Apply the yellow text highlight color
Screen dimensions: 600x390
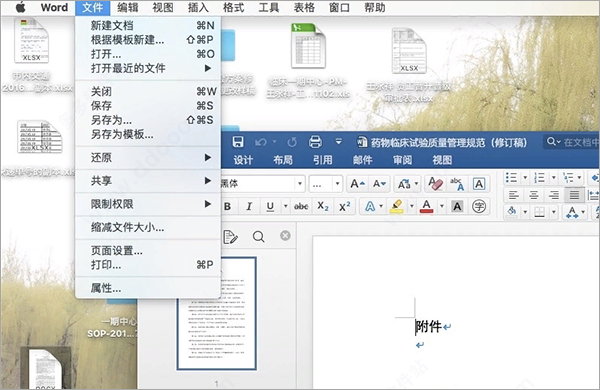click(x=397, y=207)
